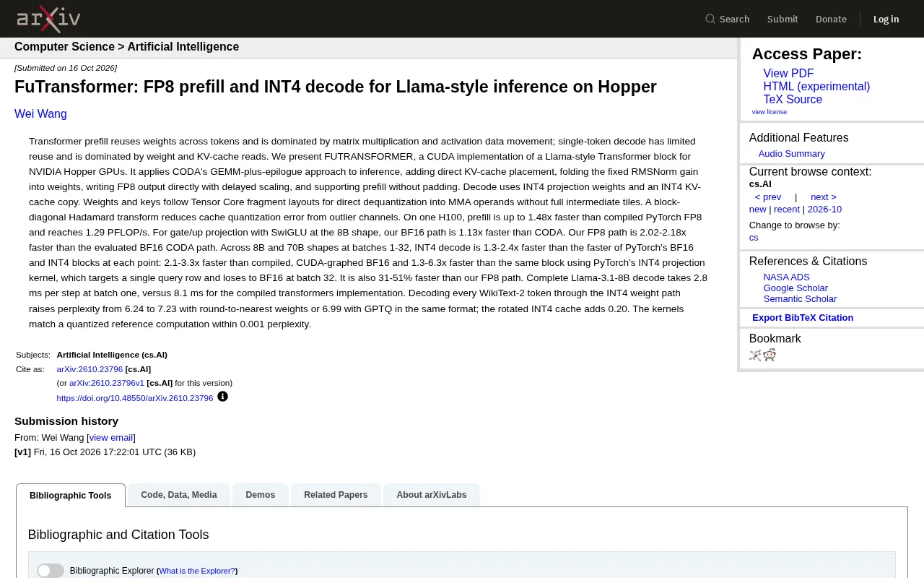Open Google Scholar citations
This screenshot has width=924, height=578.
(796, 288)
